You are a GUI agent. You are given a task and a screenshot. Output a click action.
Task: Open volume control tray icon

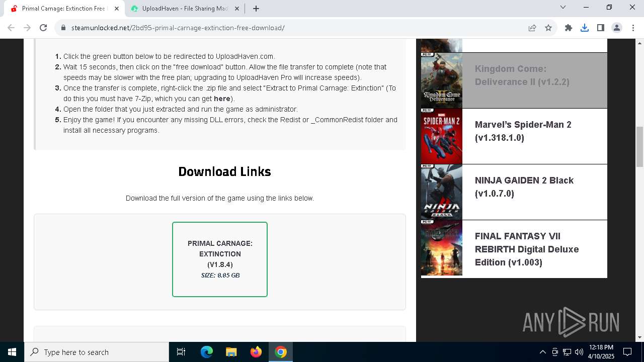579,352
